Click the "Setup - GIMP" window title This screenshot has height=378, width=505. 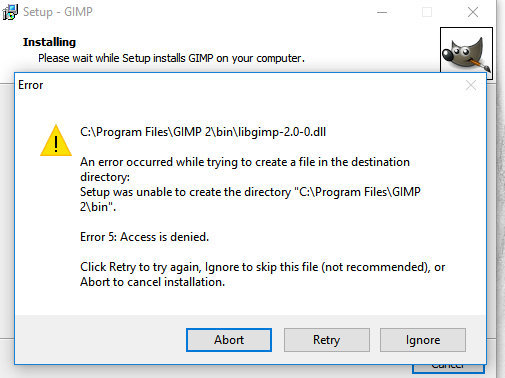tap(58, 12)
